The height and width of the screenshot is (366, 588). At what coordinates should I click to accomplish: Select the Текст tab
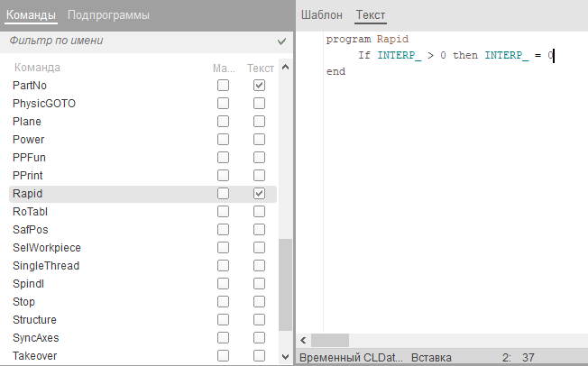point(370,15)
